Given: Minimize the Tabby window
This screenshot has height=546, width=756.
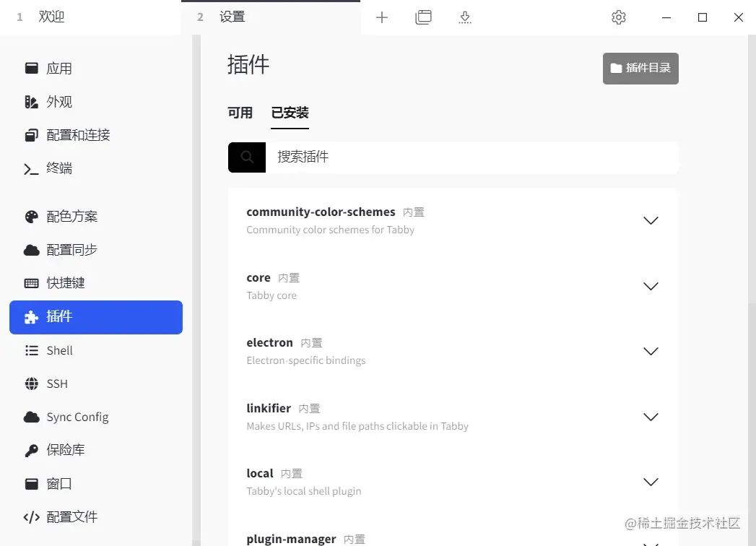Looking at the screenshot, I should 666,17.
